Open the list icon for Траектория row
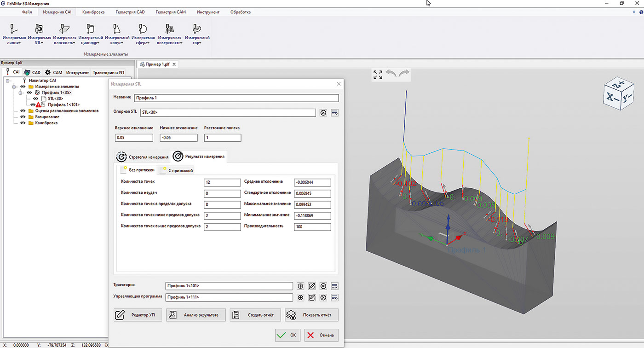644x348 pixels. 334,286
